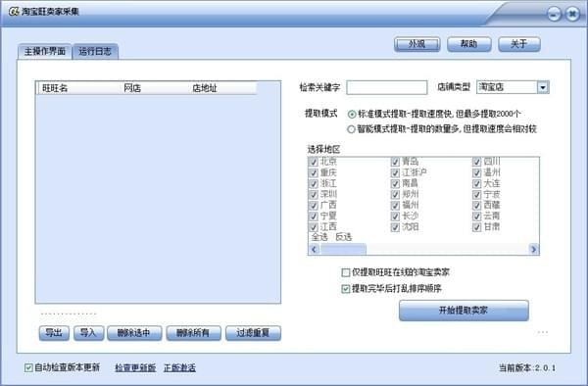Click the 导入 import button
The height and width of the screenshot is (386, 588).
[88, 333]
